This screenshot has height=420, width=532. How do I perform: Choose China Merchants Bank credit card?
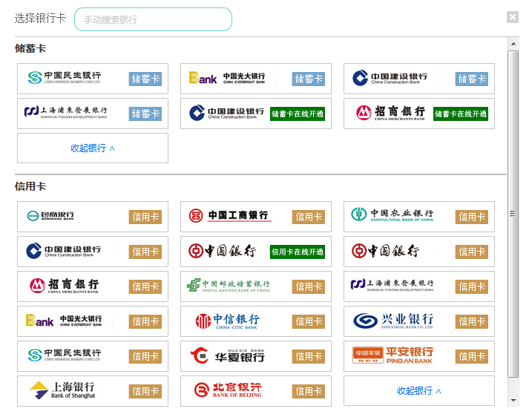tap(93, 286)
